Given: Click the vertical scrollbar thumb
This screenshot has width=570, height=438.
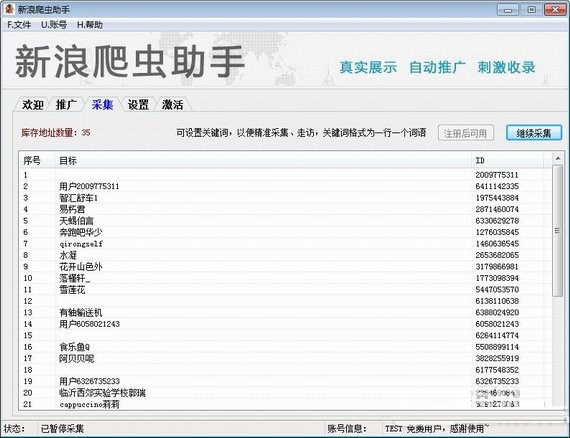Looking at the screenshot, I should tap(558, 230).
